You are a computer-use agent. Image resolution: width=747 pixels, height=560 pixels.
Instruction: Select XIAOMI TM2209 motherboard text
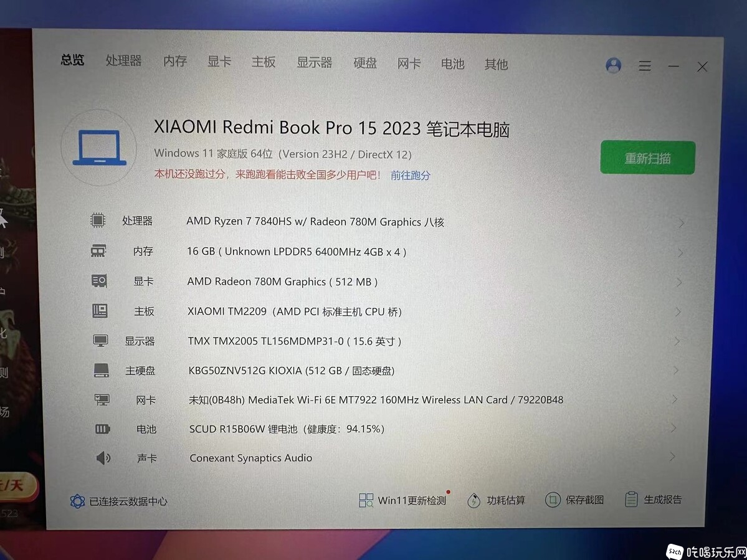click(x=295, y=311)
